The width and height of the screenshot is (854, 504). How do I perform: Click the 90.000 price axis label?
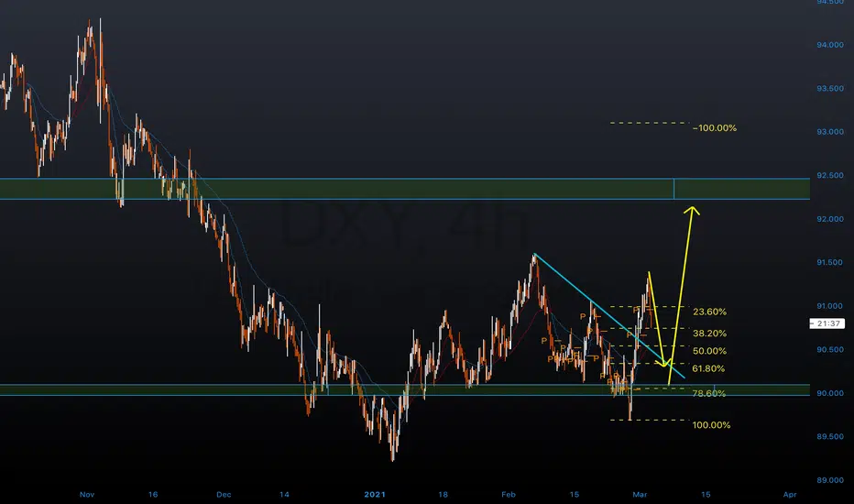[x=830, y=393]
